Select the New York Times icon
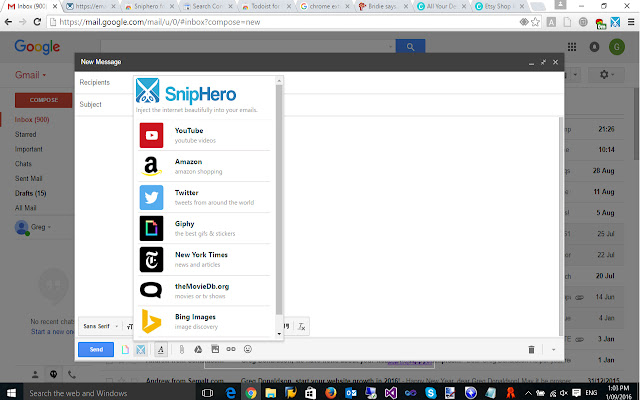640x400 pixels. [x=151, y=260]
